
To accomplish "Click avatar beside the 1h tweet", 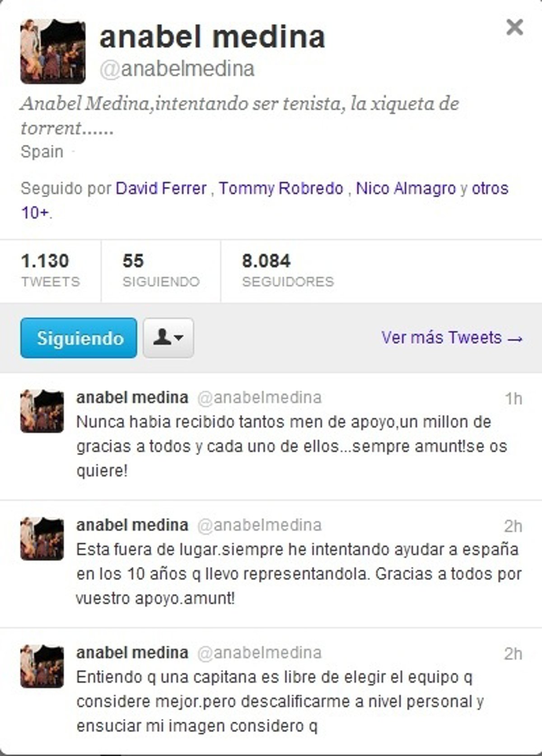I will tap(42, 411).
